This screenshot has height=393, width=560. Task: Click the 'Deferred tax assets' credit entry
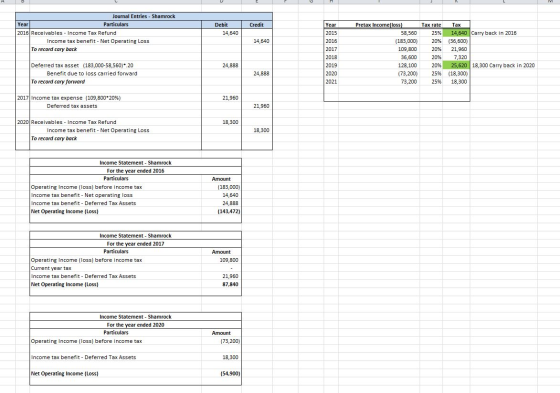tap(72, 106)
